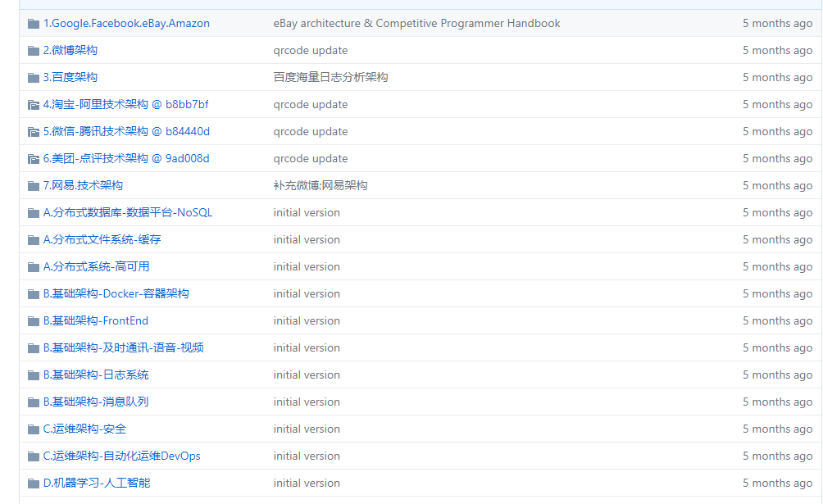Screen dimensions: 823x504
Task: Open the B.基础架构-及时通讯-语音-视频 folder
Action: [x=123, y=347]
